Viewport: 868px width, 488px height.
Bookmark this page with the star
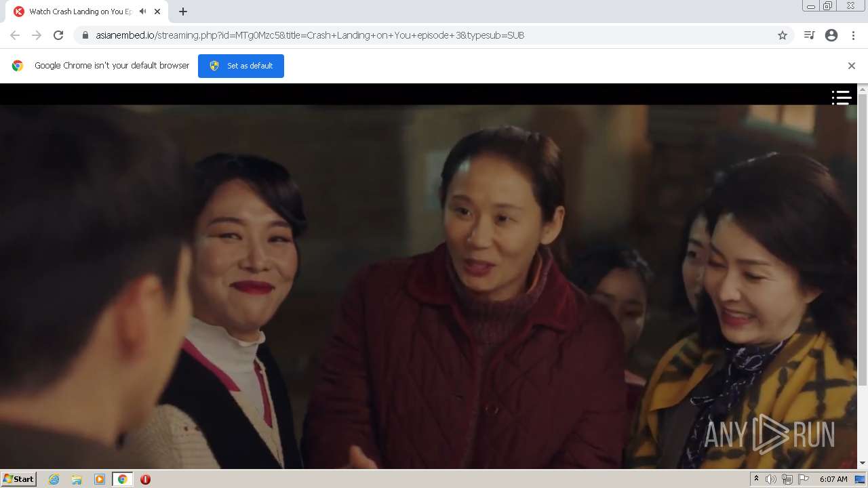click(x=783, y=35)
